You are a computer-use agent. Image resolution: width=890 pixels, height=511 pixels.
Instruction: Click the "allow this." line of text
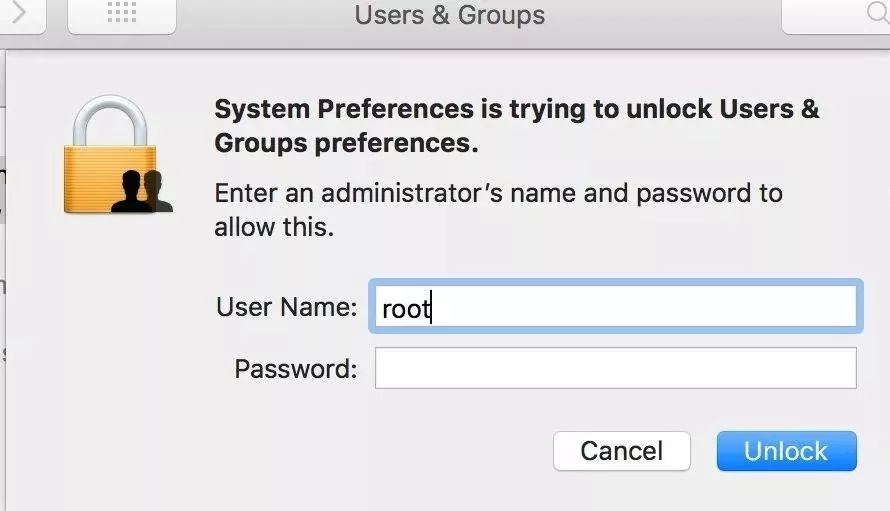pyautogui.click(x=273, y=227)
